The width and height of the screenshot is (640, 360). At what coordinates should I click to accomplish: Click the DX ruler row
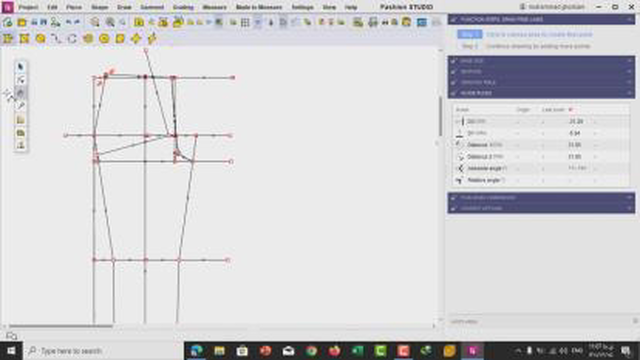pyautogui.click(x=541, y=121)
